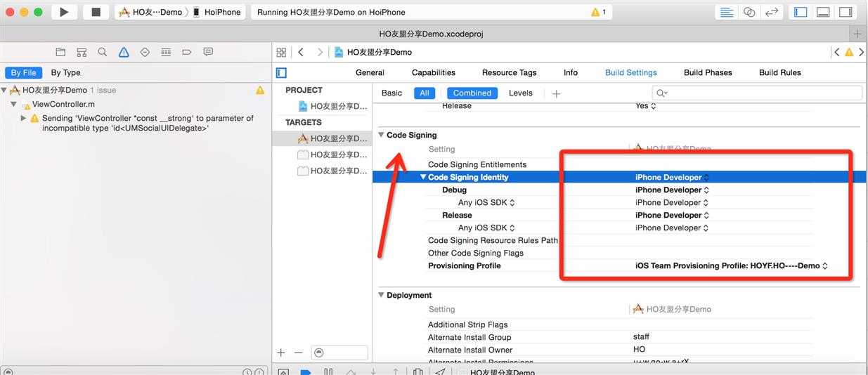Open the Project navigator folder icon
Image resolution: width=868 pixels, height=375 pixels.
tap(60, 52)
